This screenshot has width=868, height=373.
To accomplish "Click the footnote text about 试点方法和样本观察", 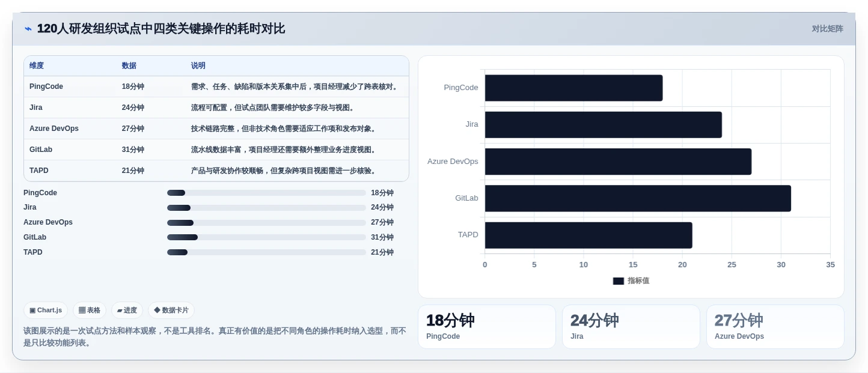I will click(215, 337).
